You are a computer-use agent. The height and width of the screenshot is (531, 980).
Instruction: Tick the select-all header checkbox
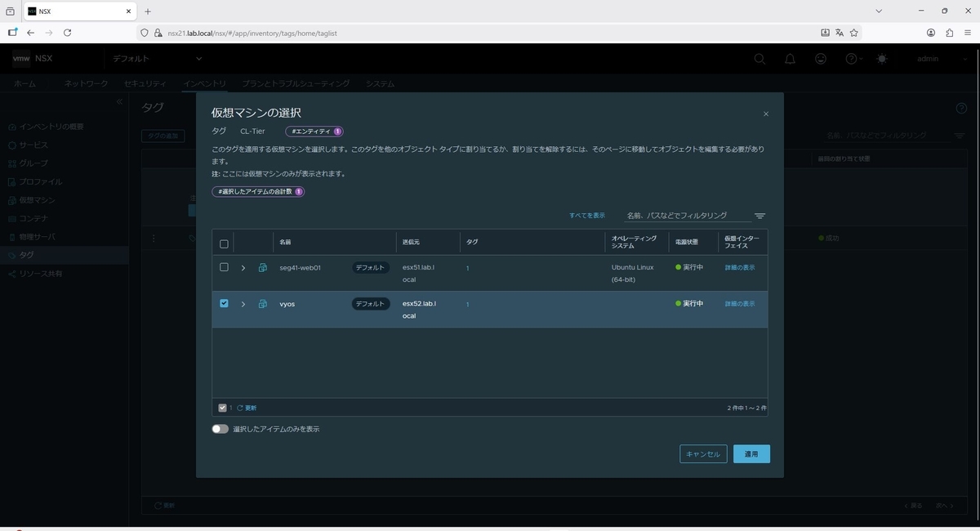pos(224,243)
